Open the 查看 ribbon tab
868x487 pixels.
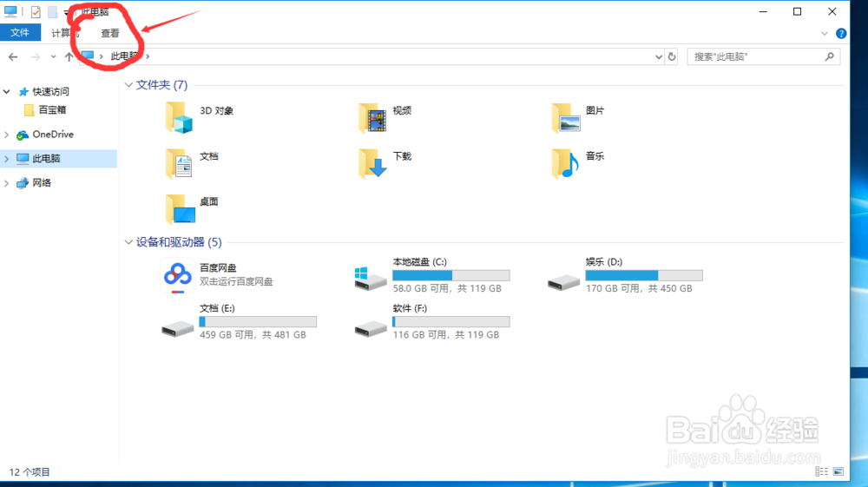(109, 33)
